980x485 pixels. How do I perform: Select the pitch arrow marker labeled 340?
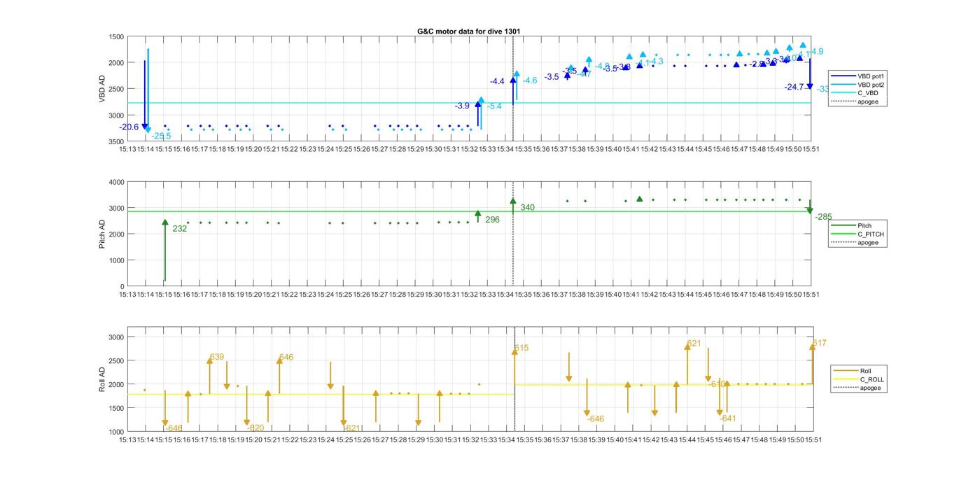pos(513,202)
